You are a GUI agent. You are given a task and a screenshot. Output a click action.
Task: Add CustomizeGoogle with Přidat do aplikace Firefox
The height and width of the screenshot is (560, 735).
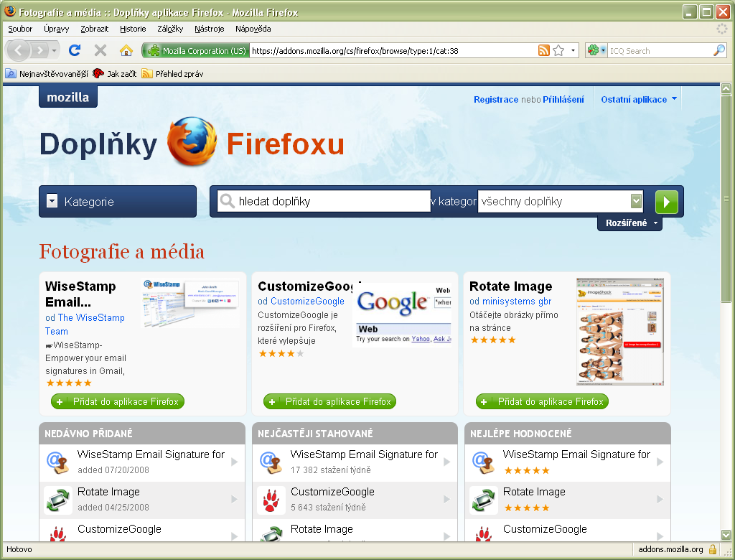pos(330,401)
